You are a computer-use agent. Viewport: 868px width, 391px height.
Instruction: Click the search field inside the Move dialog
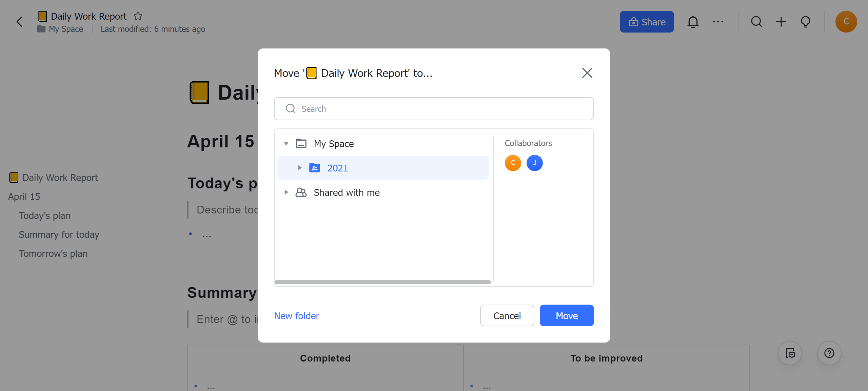point(433,109)
